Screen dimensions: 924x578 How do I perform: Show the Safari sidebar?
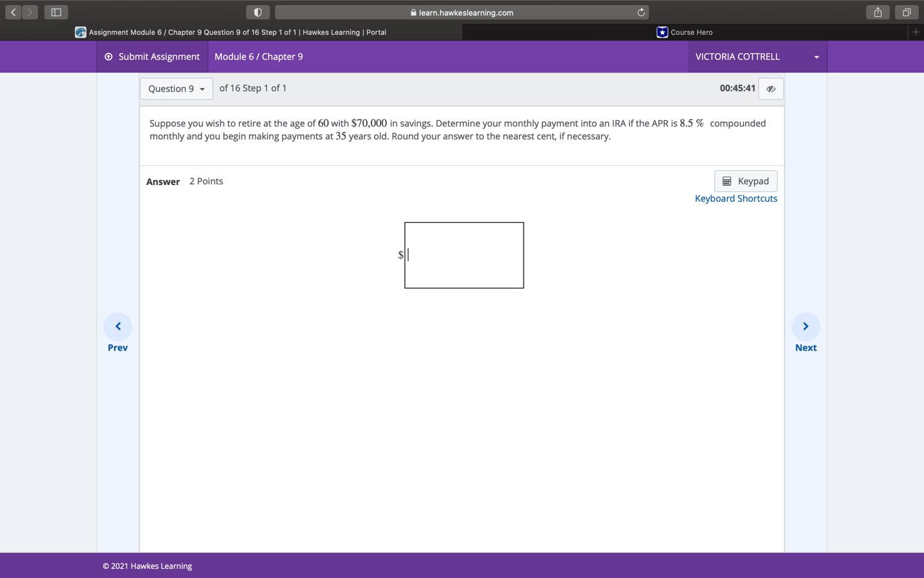55,12
